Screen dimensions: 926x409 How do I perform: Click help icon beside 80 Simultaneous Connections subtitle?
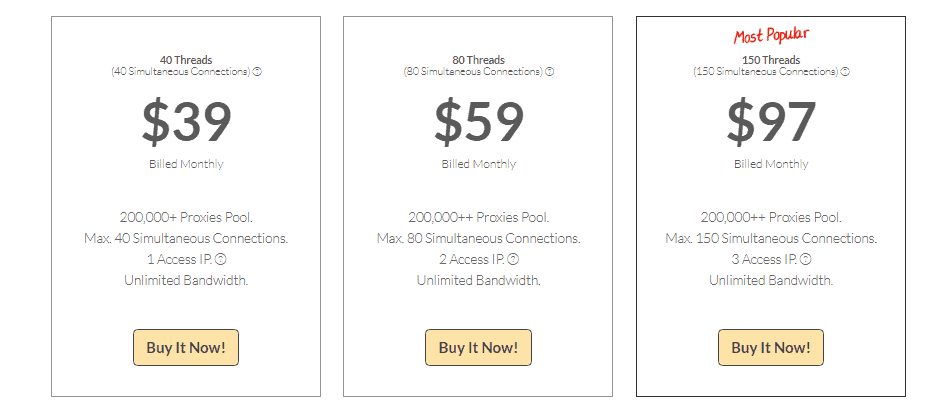coord(549,71)
